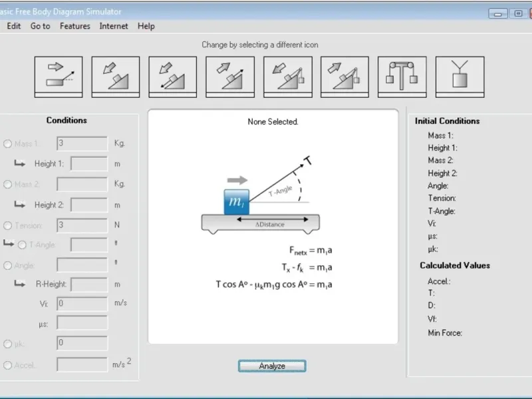This screenshot has height=399, width=532.
Task: Select the μk radio button
Action: pyautogui.click(x=7, y=344)
